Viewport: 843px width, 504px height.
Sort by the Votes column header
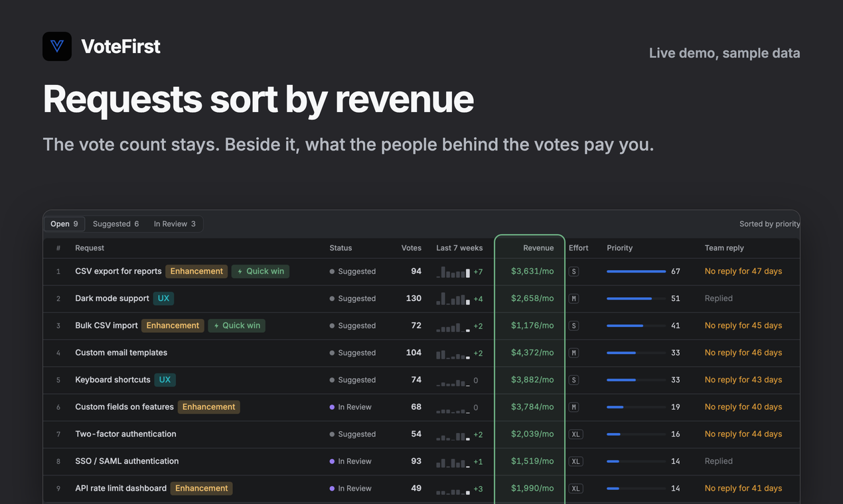(412, 248)
